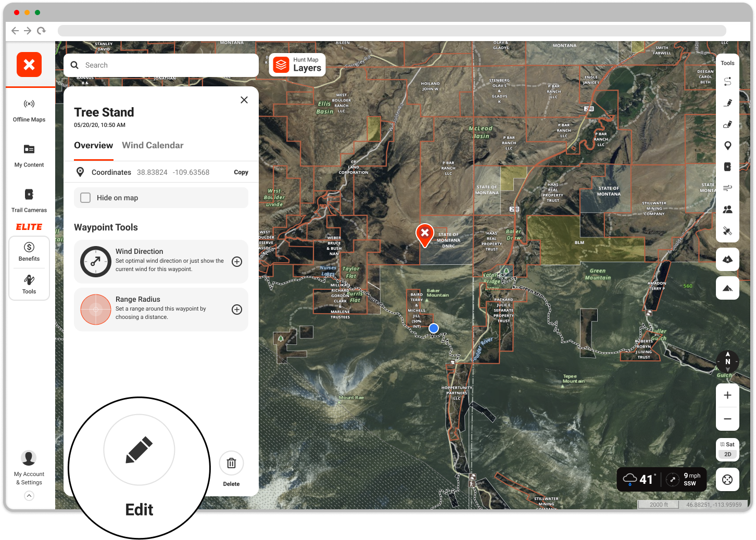
Task: Open the wind tool from the Tools panel
Action: 727,188
